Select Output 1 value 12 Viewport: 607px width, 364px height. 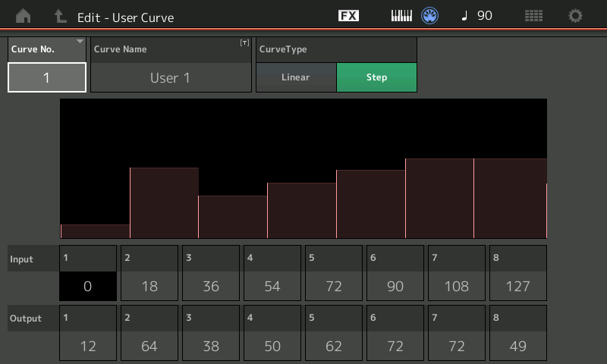[x=88, y=346]
